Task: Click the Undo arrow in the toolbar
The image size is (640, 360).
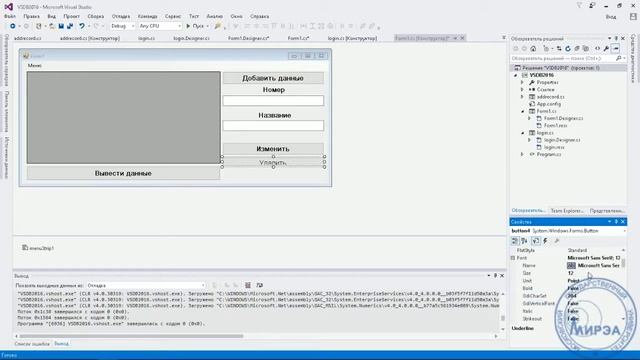Action: (82, 26)
